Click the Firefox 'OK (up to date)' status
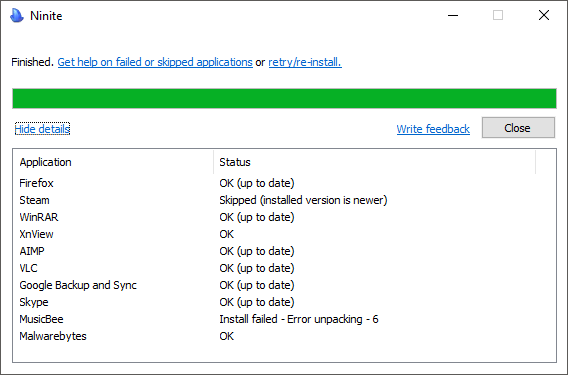This screenshot has height=375, width=568. (x=257, y=183)
